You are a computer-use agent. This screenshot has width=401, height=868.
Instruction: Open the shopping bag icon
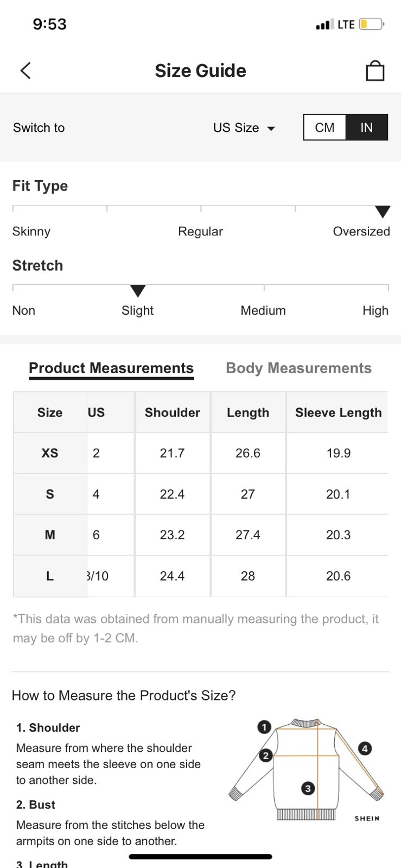tap(375, 71)
